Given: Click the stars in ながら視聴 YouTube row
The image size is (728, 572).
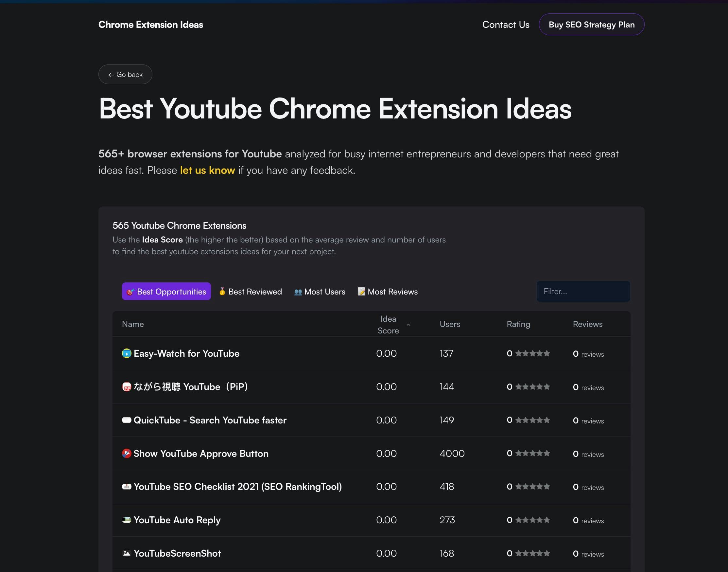Looking at the screenshot, I should pos(532,387).
